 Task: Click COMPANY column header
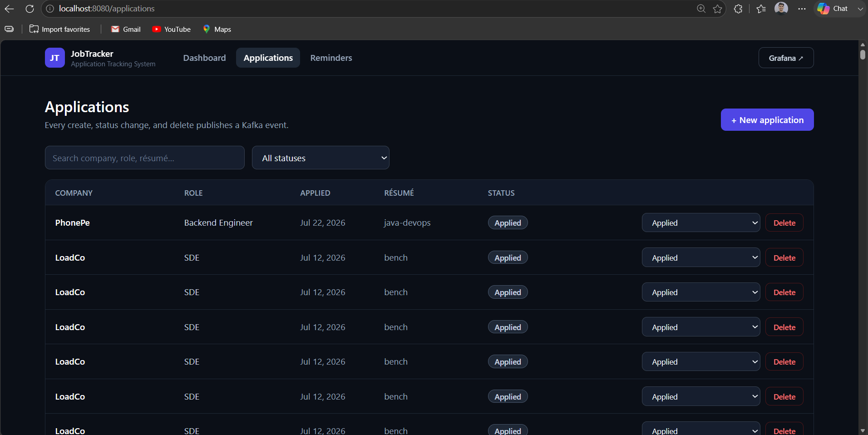pyautogui.click(x=74, y=193)
